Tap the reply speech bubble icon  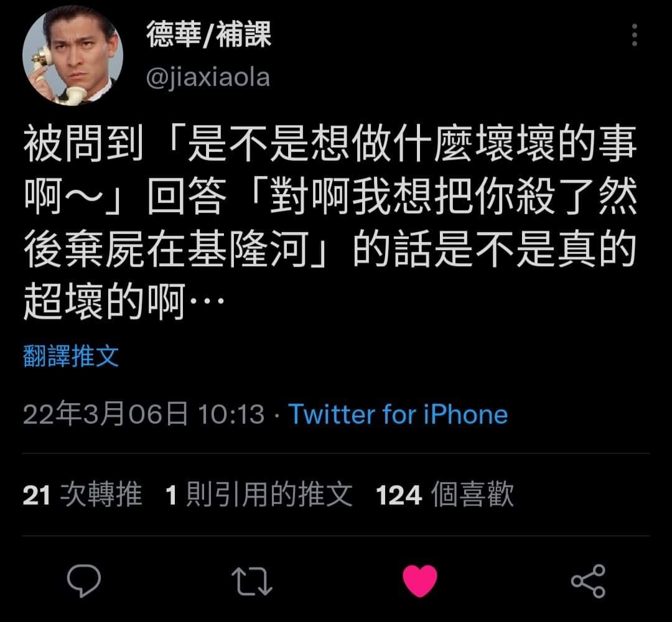(x=84, y=580)
